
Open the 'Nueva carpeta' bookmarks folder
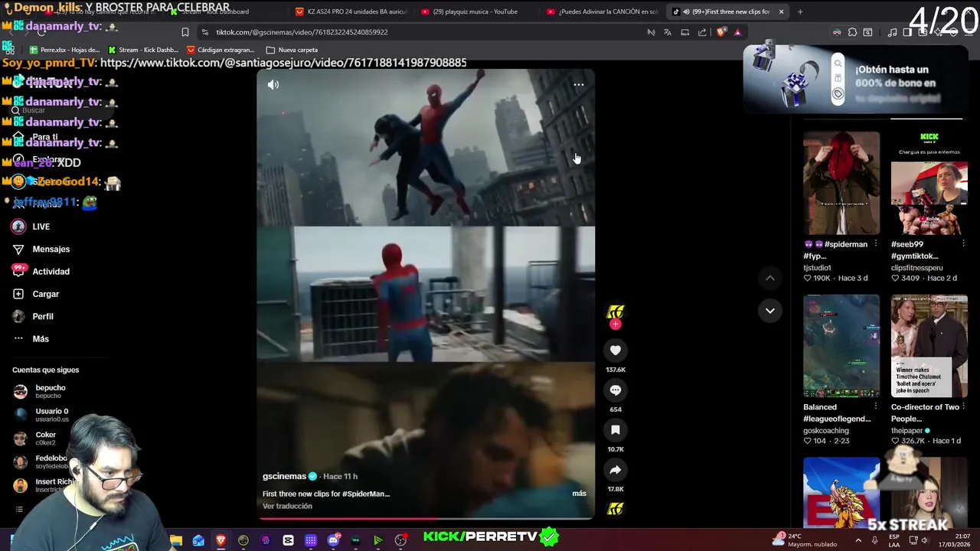292,50
